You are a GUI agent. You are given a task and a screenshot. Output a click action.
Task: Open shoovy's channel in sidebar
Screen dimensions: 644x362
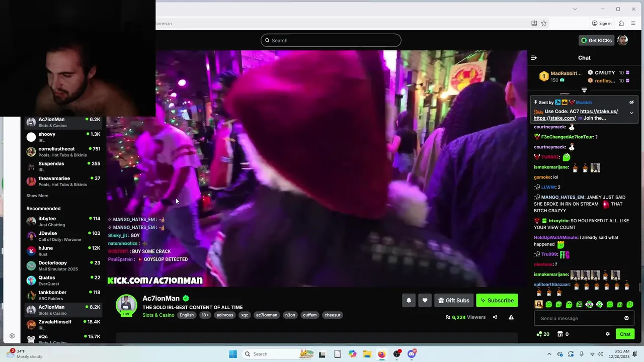pyautogui.click(x=63, y=137)
